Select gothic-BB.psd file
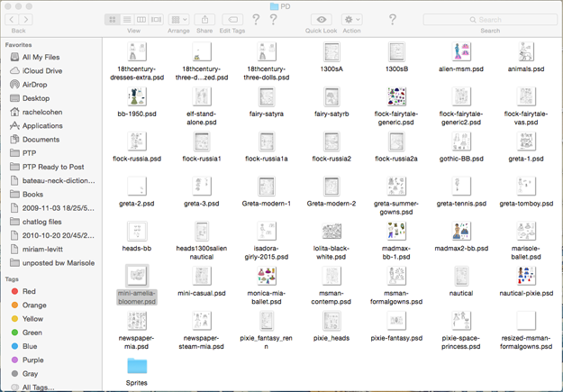 point(461,147)
